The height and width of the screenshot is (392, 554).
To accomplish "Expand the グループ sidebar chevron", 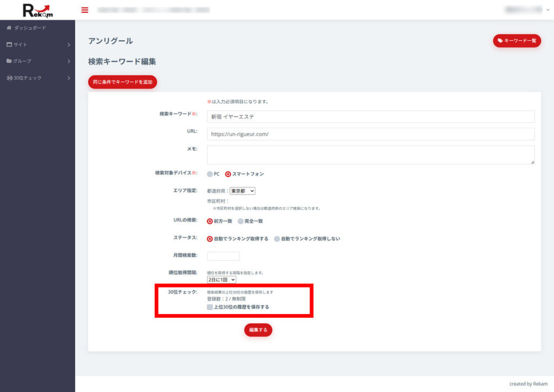I will tap(69, 61).
